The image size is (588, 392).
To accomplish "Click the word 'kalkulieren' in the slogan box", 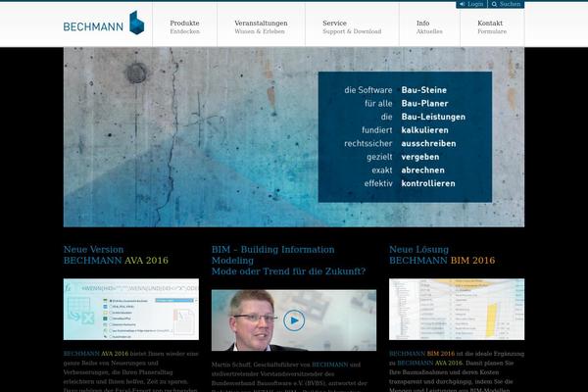I will (425, 130).
